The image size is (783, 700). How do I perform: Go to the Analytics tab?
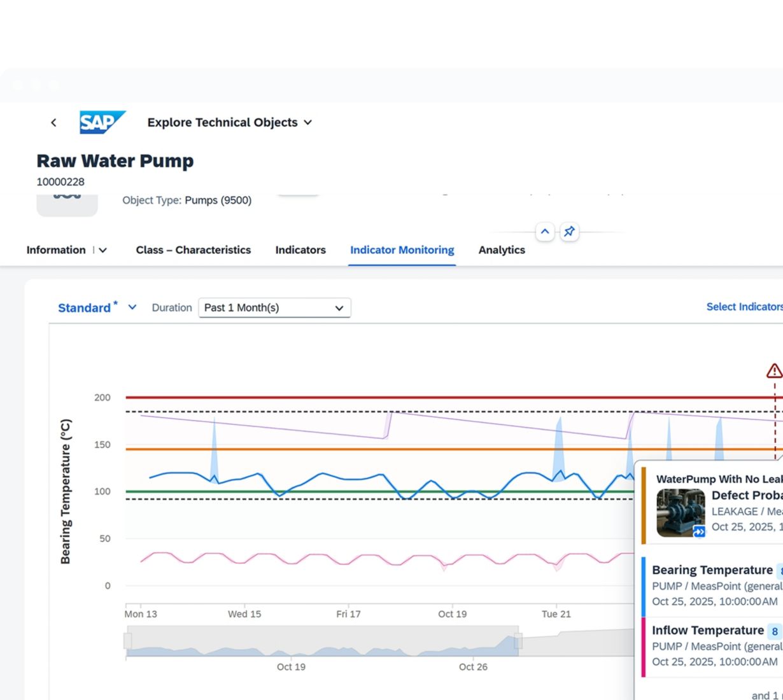[x=502, y=250]
